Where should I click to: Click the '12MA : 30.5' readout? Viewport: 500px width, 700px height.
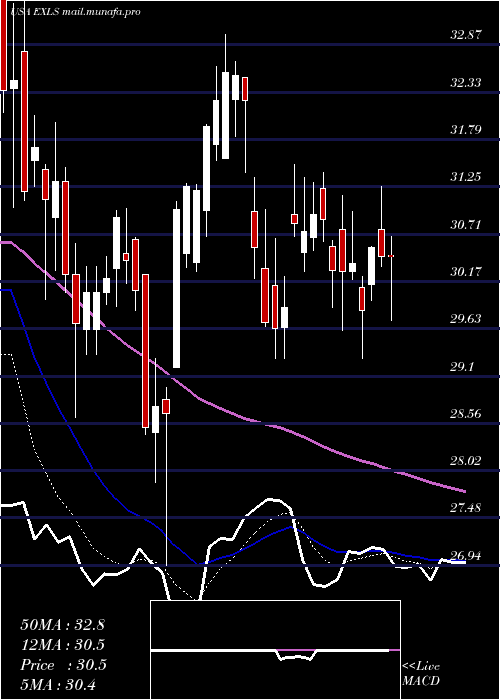pyautogui.click(x=62, y=645)
